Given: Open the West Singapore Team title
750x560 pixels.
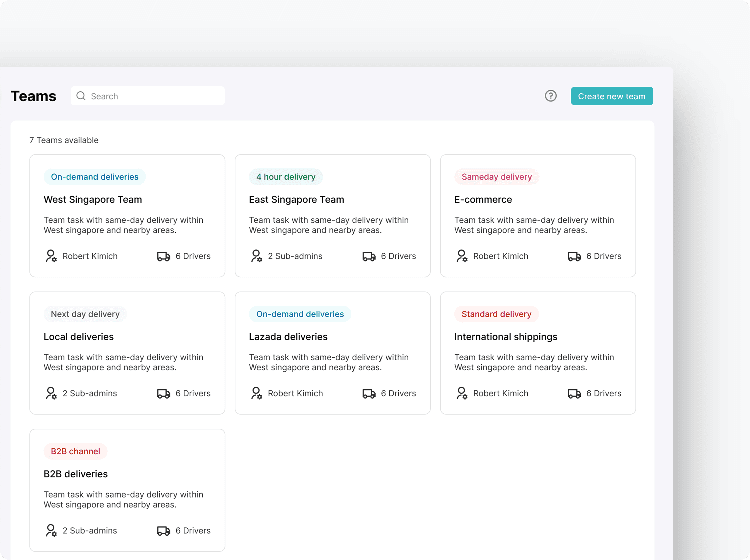Looking at the screenshot, I should 93,200.
